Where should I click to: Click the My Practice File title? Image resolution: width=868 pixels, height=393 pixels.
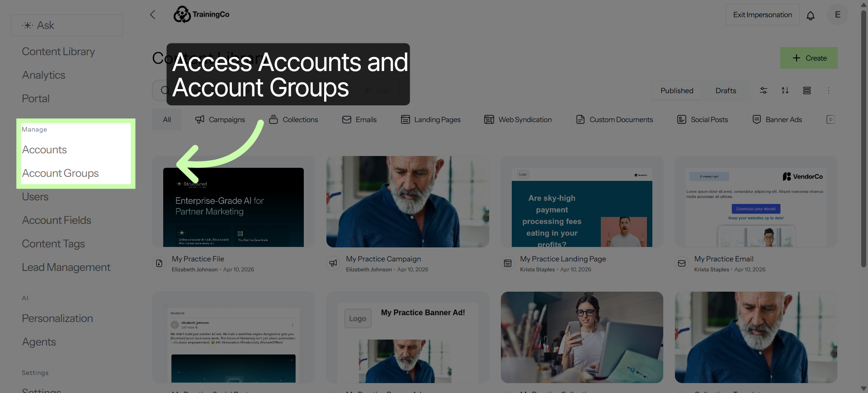tap(198, 259)
